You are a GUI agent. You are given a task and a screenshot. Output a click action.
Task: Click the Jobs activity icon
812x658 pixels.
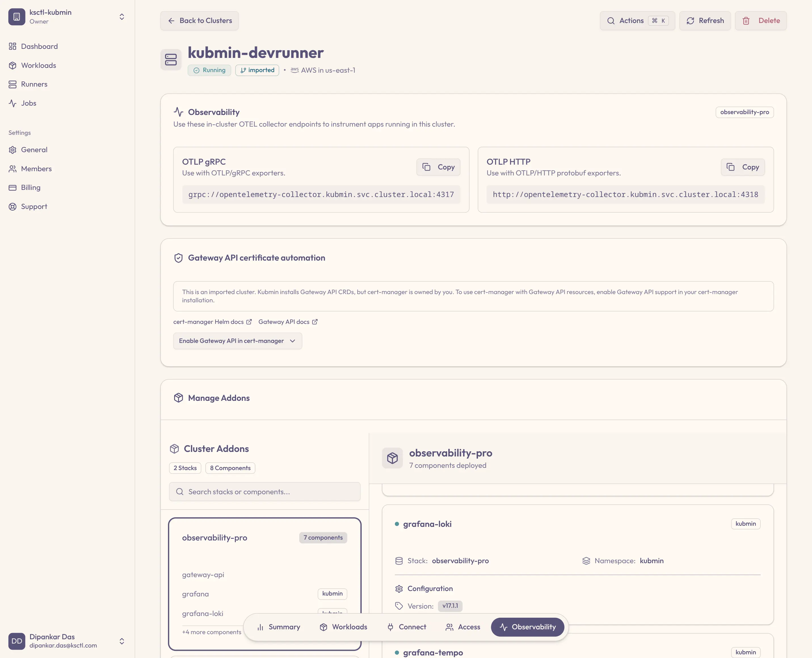click(12, 103)
